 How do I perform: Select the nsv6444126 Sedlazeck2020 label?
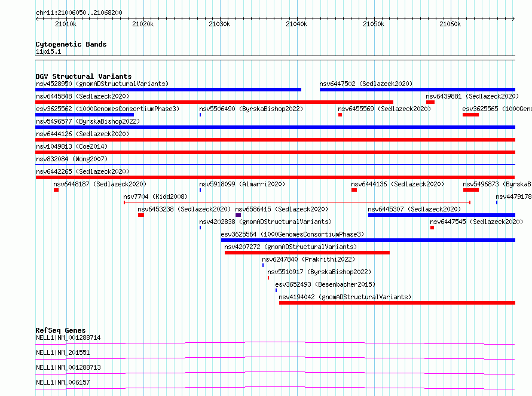pos(82,134)
